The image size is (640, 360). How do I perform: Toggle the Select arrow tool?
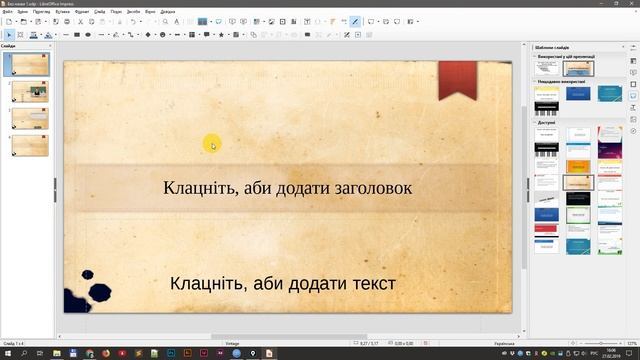point(9,35)
